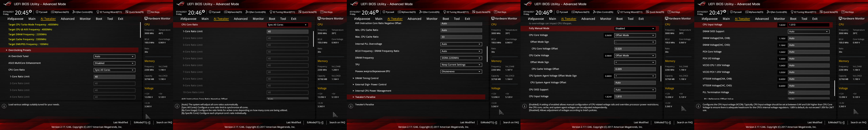Open Offset Mode Sign dropdown under CPU Core Voltage
868x130 pixels.
pyautogui.click(x=635, y=42)
